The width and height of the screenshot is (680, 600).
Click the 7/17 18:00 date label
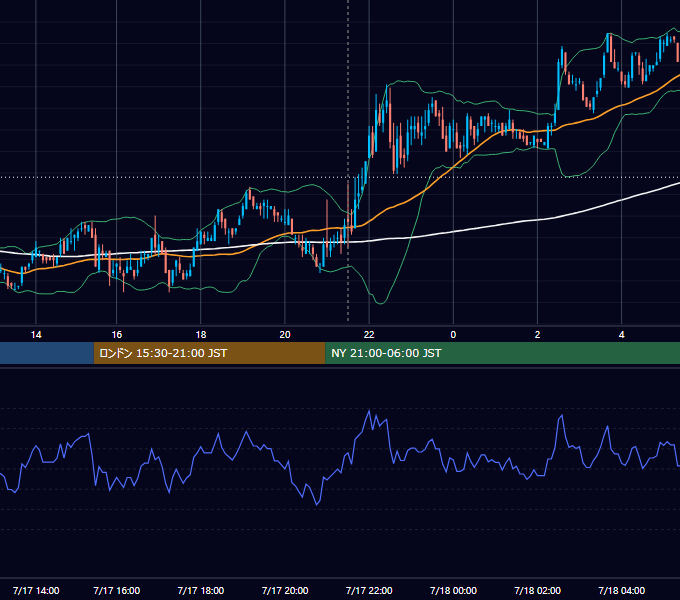click(201, 590)
